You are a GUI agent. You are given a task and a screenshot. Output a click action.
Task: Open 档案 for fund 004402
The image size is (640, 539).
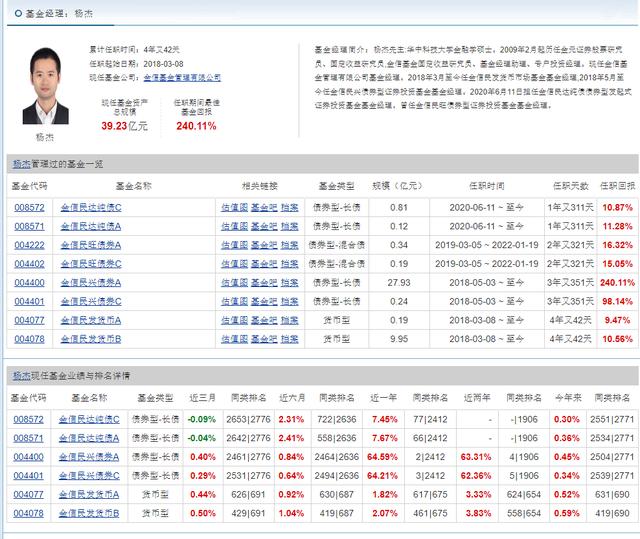click(x=290, y=264)
